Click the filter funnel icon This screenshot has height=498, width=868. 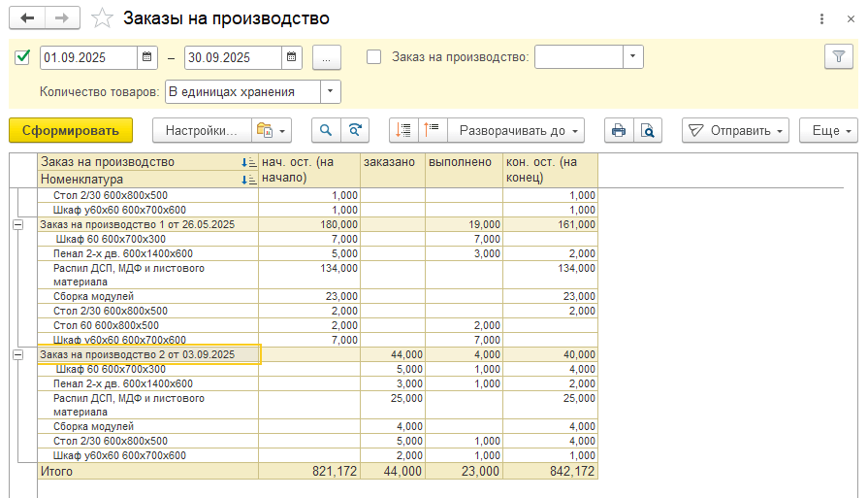(x=837, y=57)
